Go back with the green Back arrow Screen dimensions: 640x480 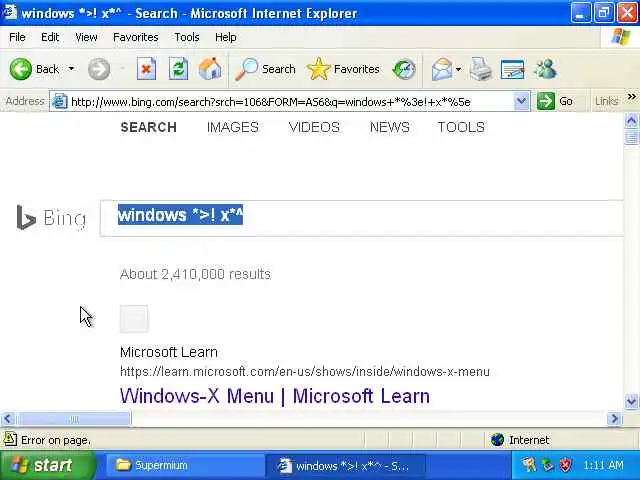pyautogui.click(x=20, y=69)
